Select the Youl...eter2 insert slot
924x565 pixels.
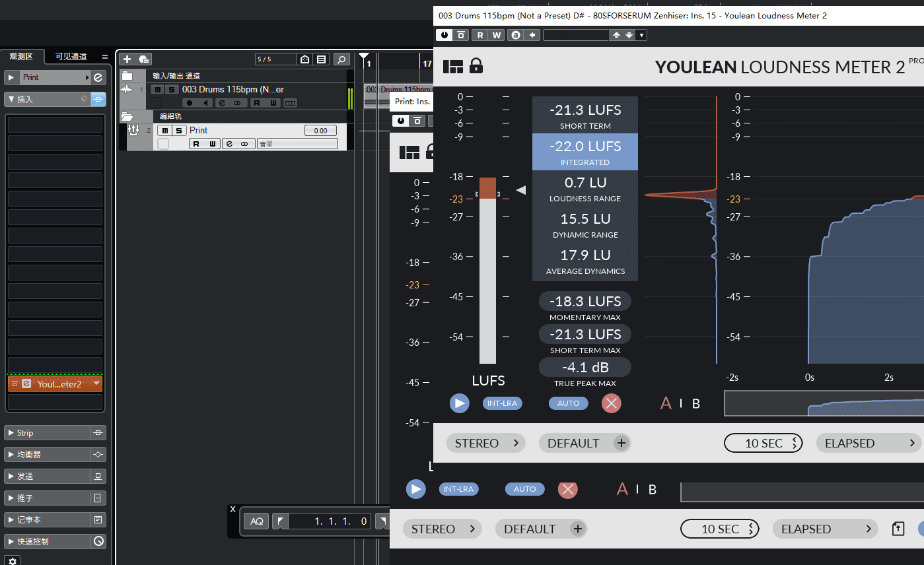coord(55,383)
